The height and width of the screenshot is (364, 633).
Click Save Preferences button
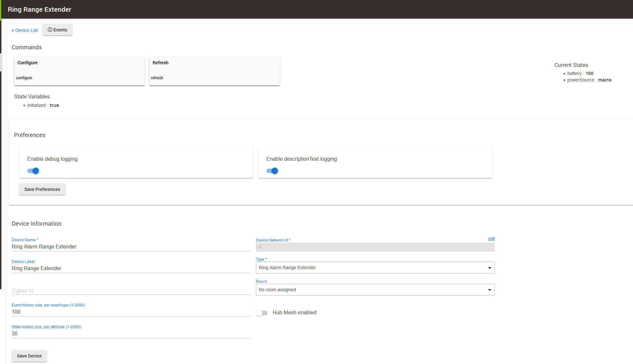point(42,189)
